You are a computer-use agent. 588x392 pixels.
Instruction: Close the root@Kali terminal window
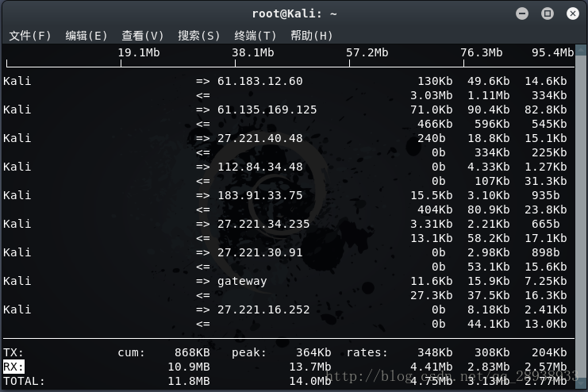573,13
